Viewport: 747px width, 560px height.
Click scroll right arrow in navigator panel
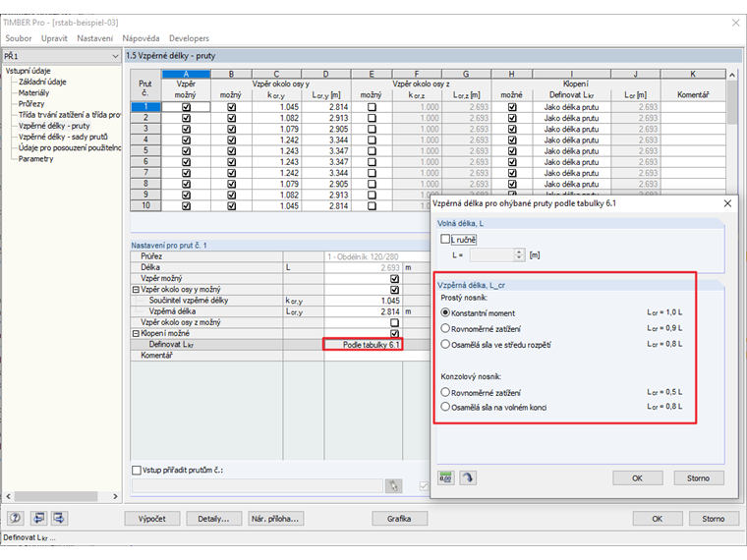(115, 496)
